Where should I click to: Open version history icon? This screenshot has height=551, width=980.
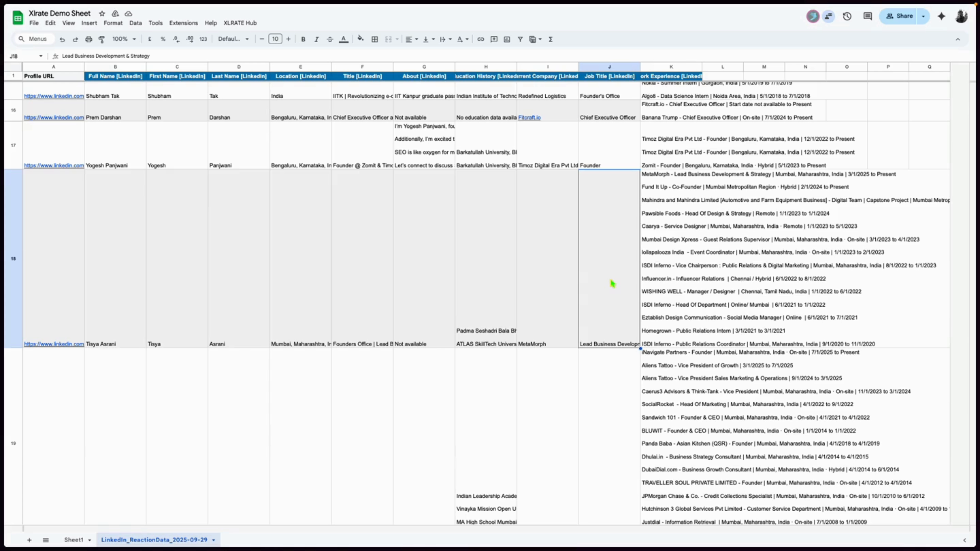(x=848, y=16)
